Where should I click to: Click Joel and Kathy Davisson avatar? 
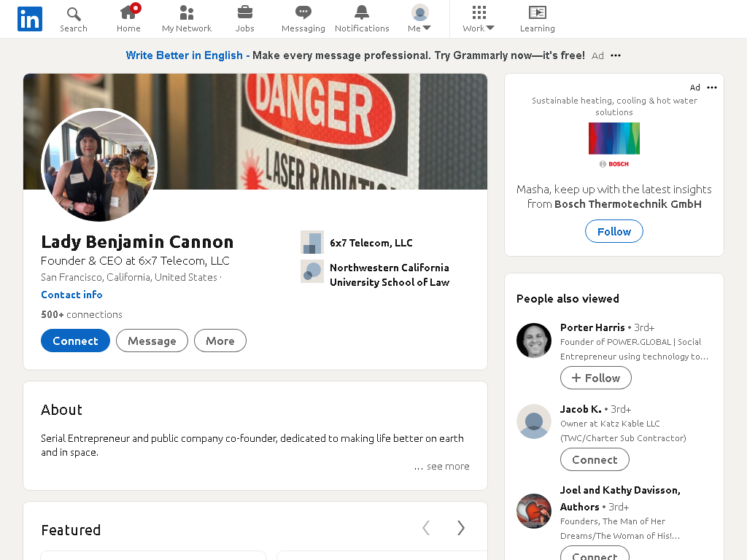534,511
